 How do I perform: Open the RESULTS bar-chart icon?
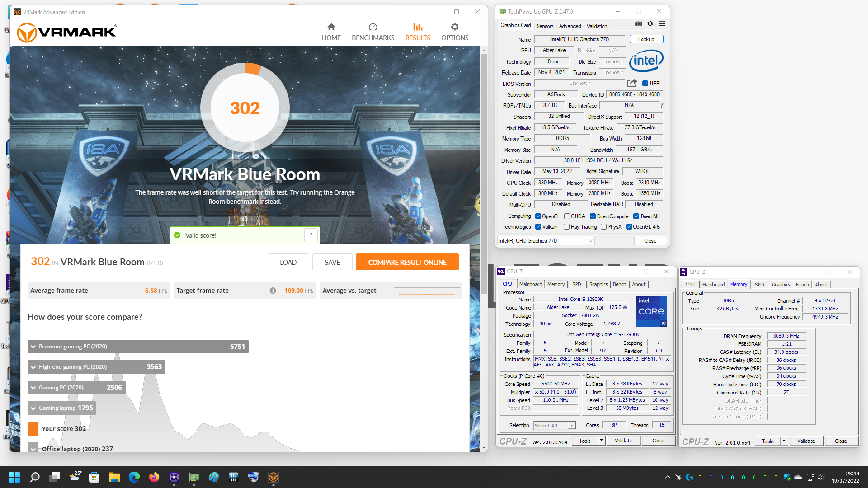pos(418,27)
